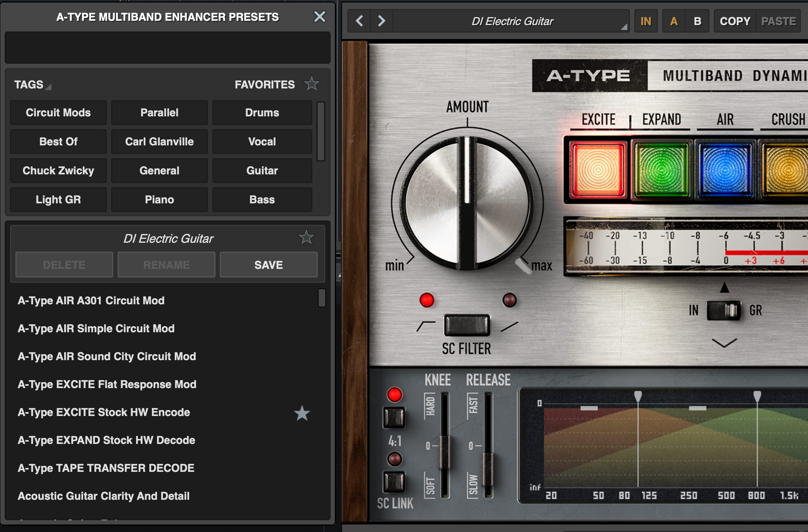This screenshot has width=808, height=532.
Task: Click the 800 Hz crossover handle
Action: tap(757, 396)
